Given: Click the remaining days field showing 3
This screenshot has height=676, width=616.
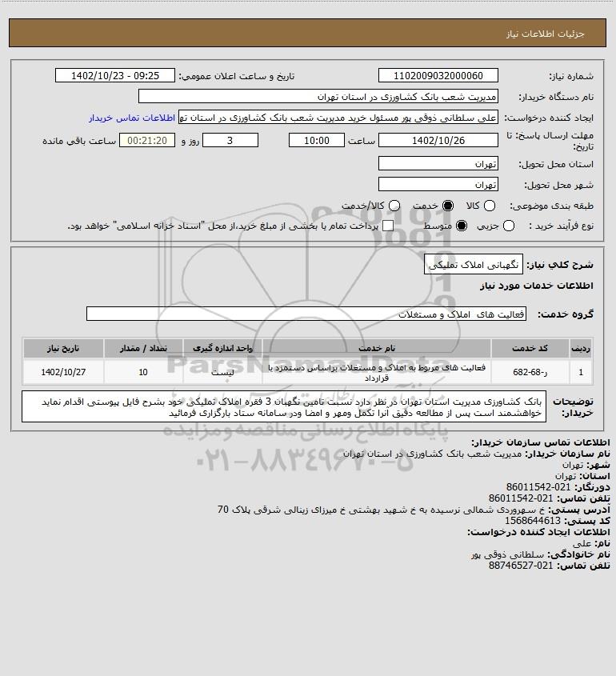Looking at the screenshot, I should coord(230,140).
